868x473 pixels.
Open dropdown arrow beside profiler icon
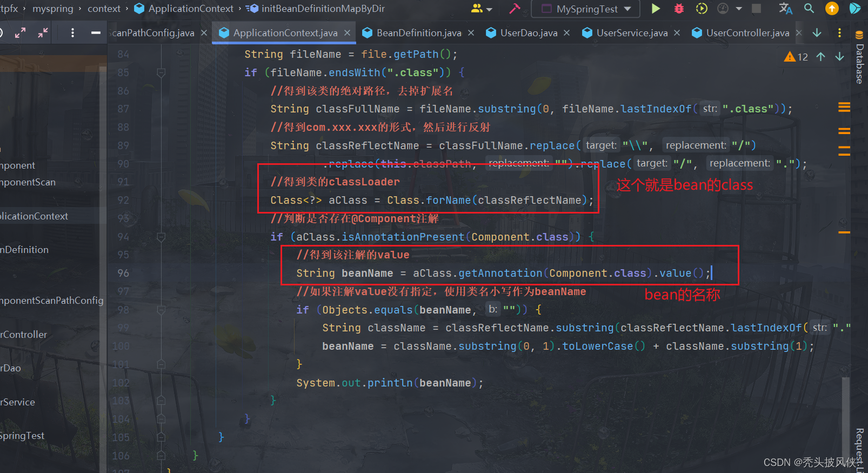(x=739, y=9)
